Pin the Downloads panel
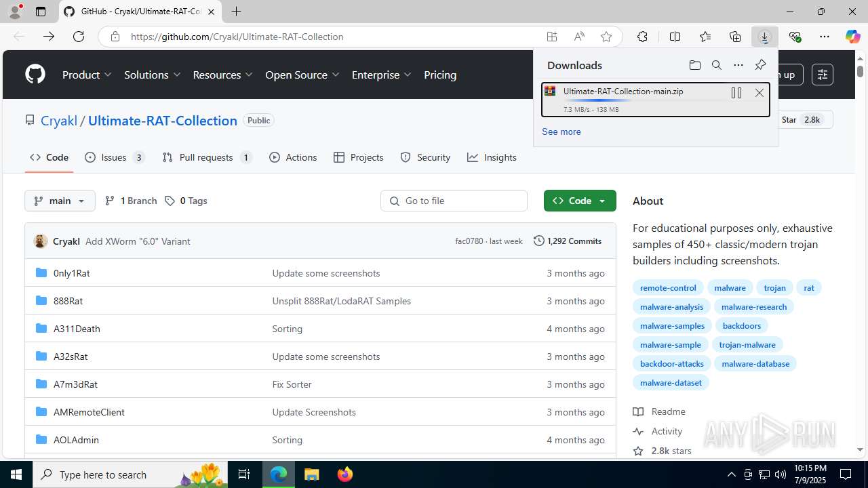 (760, 65)
